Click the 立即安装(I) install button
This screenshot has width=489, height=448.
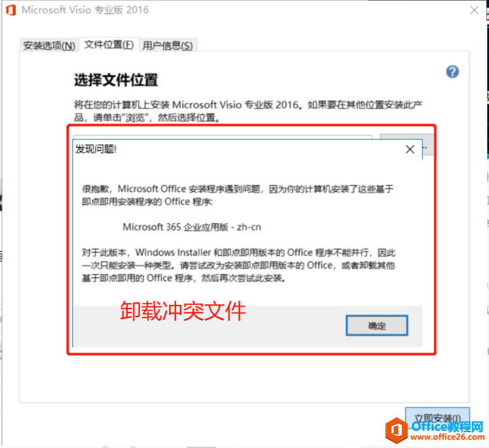pyautogui.click(x=437, y=417)
